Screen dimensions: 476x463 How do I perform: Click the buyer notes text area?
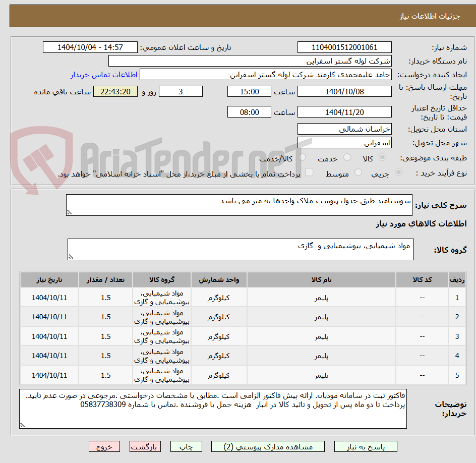tap(213, 409)
